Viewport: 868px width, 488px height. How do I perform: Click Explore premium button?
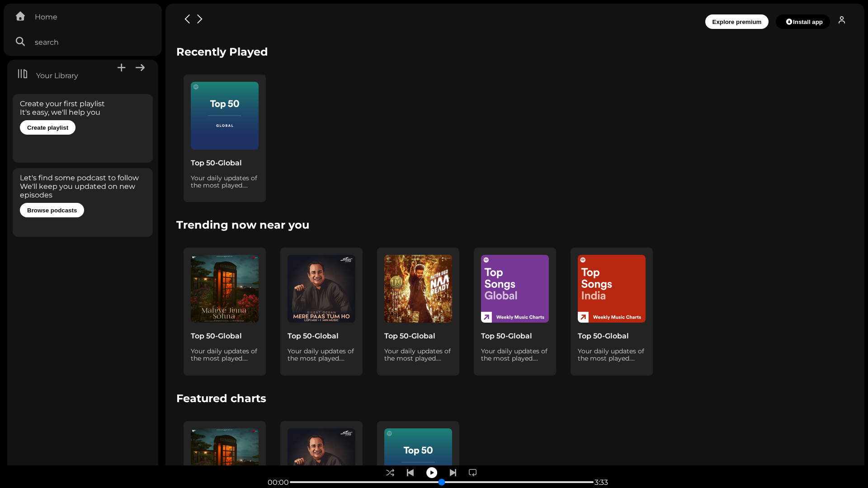coord(737,22)
